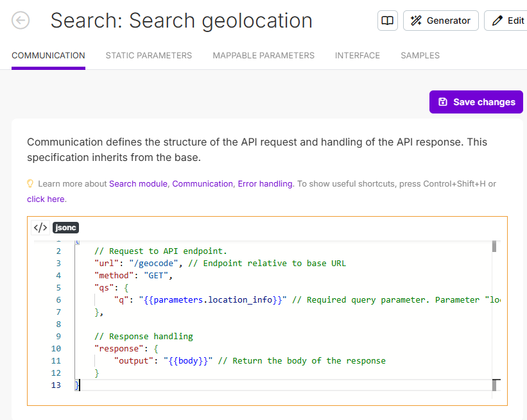Open the Search module help link

coord(138,184)
